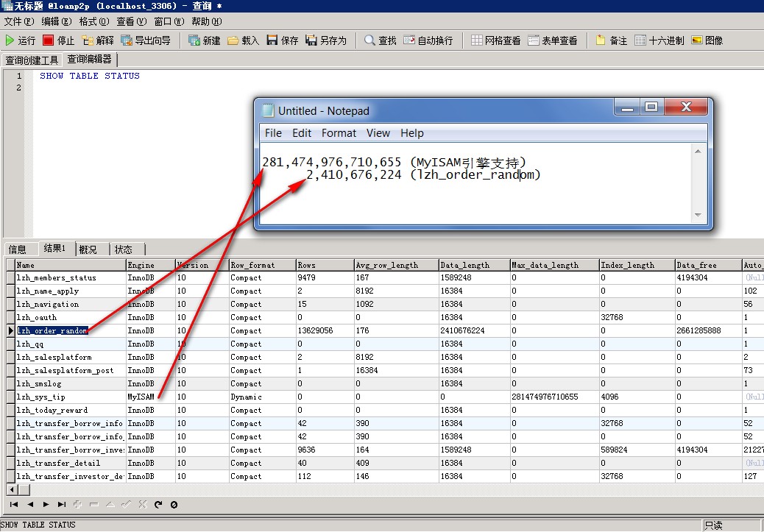The image size is (764, 532).
Task: Switch to the 查询编辑器 tab
Action: (90, 60)
